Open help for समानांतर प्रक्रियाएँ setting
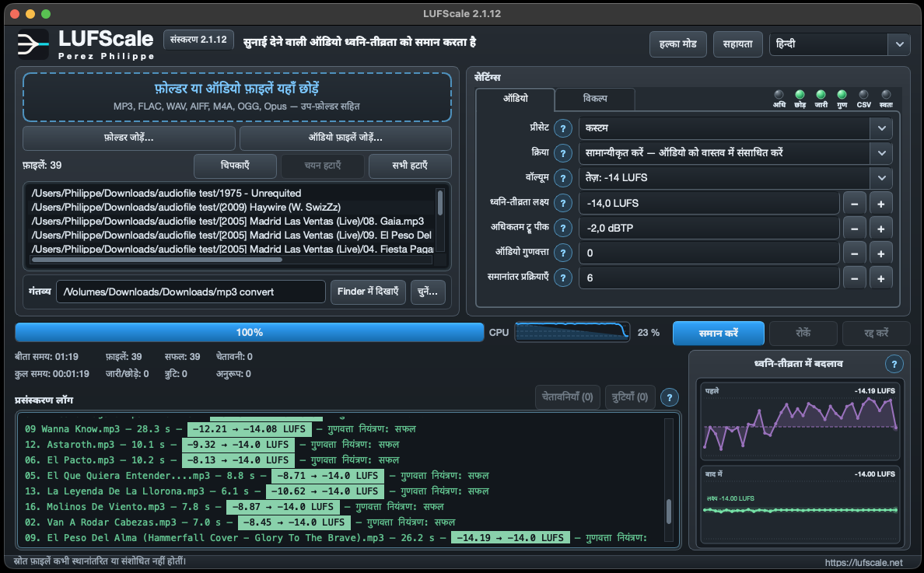 (563, 278)
